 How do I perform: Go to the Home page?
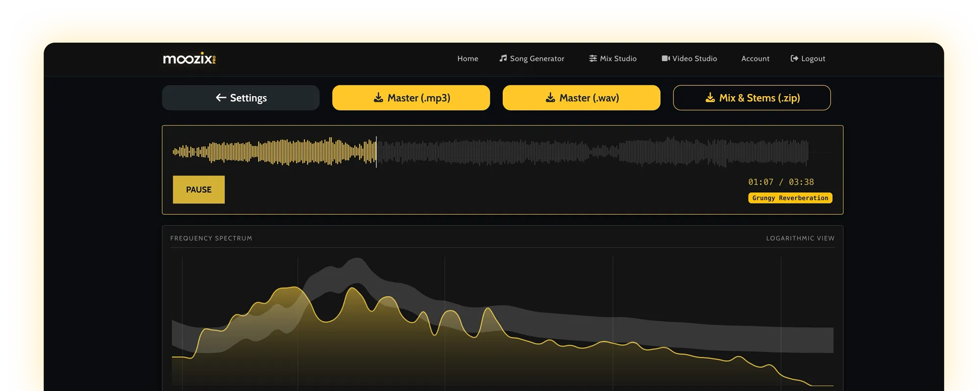(467, 58)
